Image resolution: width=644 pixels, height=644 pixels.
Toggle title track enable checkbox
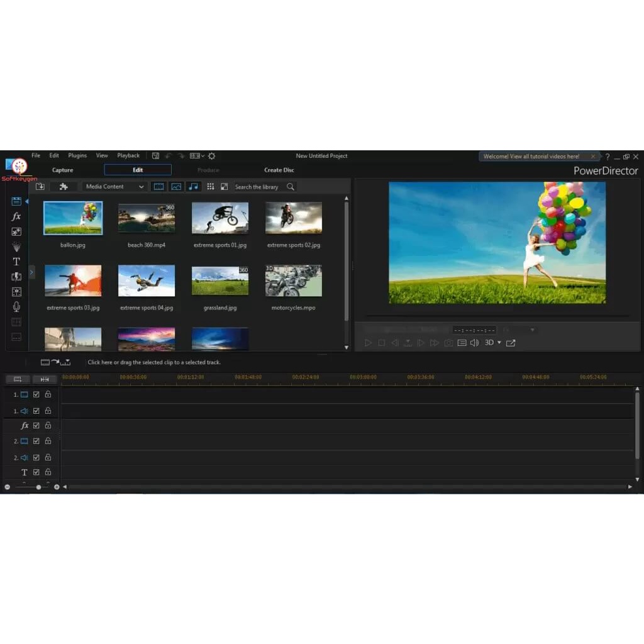pyautogui.click(x=36, y=472)
